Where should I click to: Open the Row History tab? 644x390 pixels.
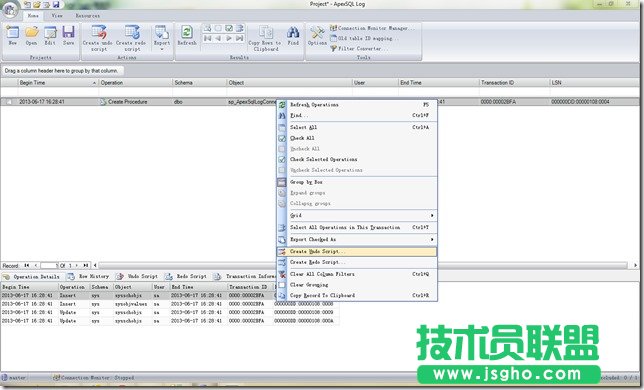[89, 277]
